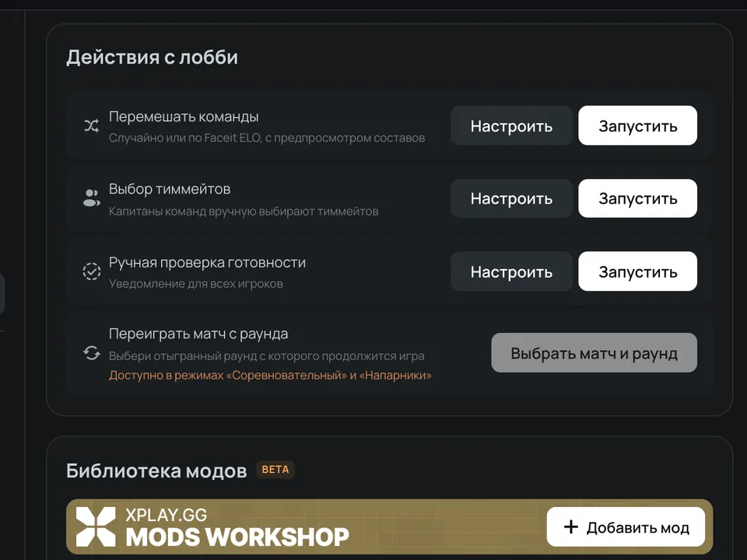Viewport: 747px width, 560px height.
Task: Click the Выбор тиммейтов title text
Action: tap(170, 189)
